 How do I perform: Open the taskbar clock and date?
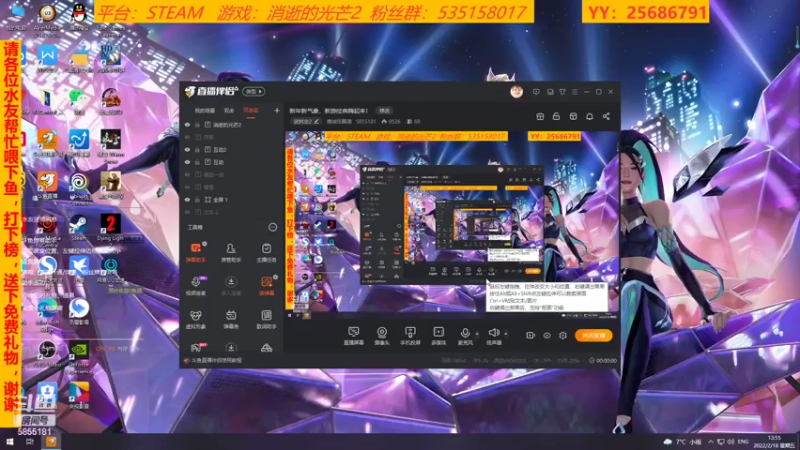coord(774,441)
